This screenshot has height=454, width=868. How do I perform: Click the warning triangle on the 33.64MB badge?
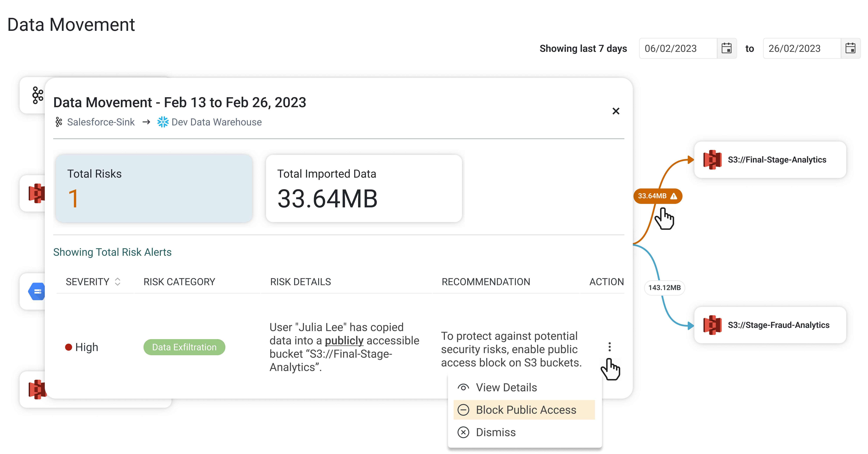coord(674,196)
